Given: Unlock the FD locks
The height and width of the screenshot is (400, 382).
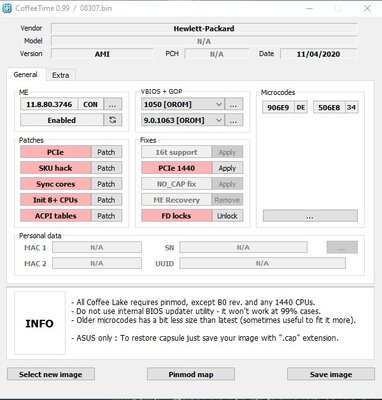Looking at the screenshot, I should 227,216.
